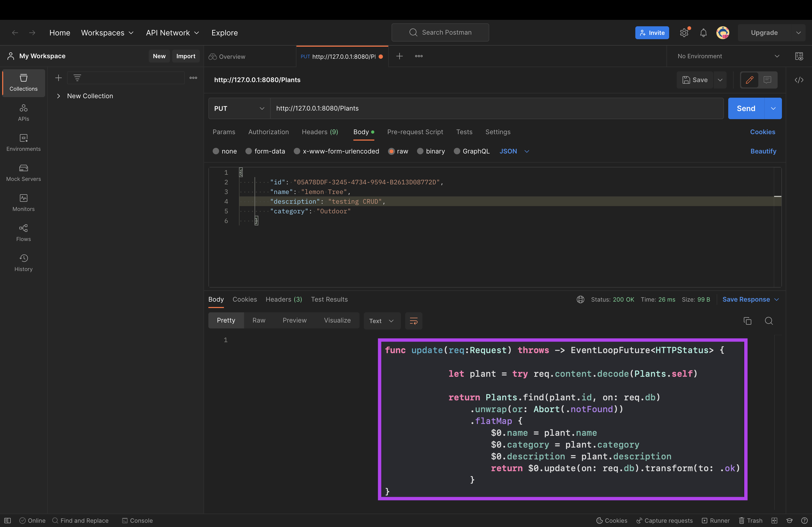Open the Flows sidebar panel

coord(23,233)
